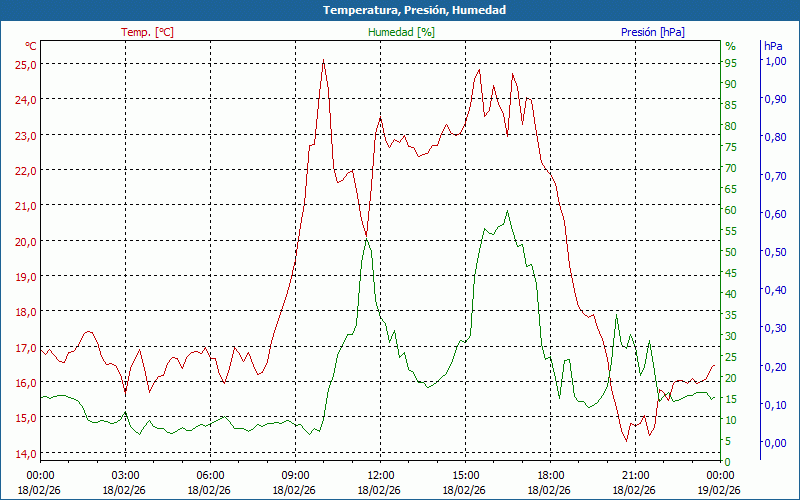This screenshot has height=500, width=800.
Task: Click the green % unit label
Action: 730,46
